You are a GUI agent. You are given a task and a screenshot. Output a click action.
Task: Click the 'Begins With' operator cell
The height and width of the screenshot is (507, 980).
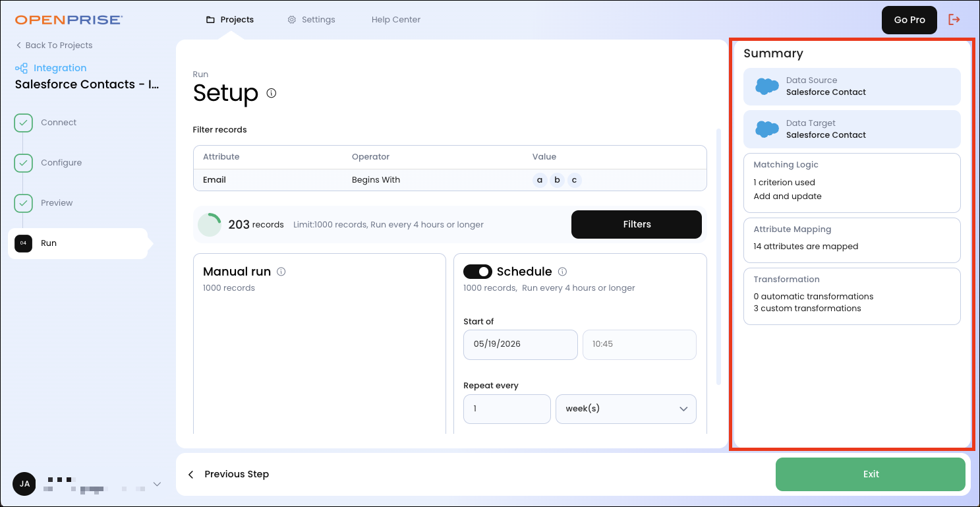(376, 180)
